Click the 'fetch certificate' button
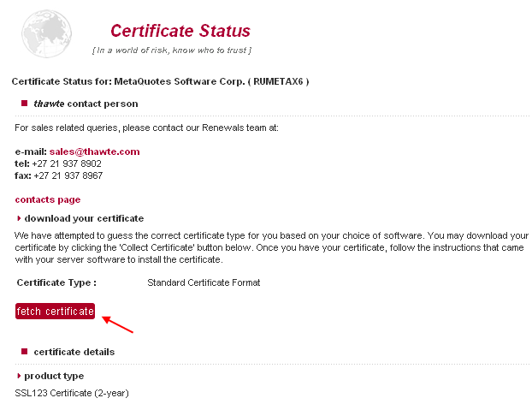 click(x=55, y=312)
